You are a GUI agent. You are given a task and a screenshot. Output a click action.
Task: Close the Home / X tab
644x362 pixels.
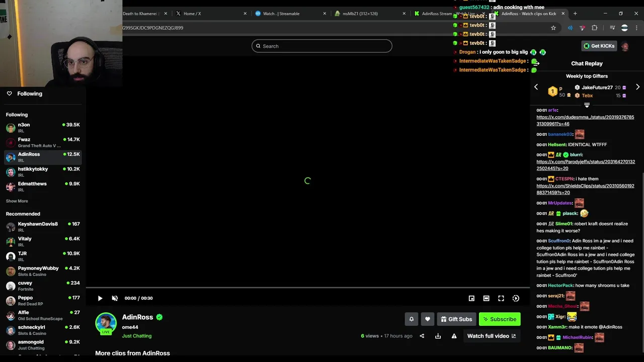click(245, 14)
